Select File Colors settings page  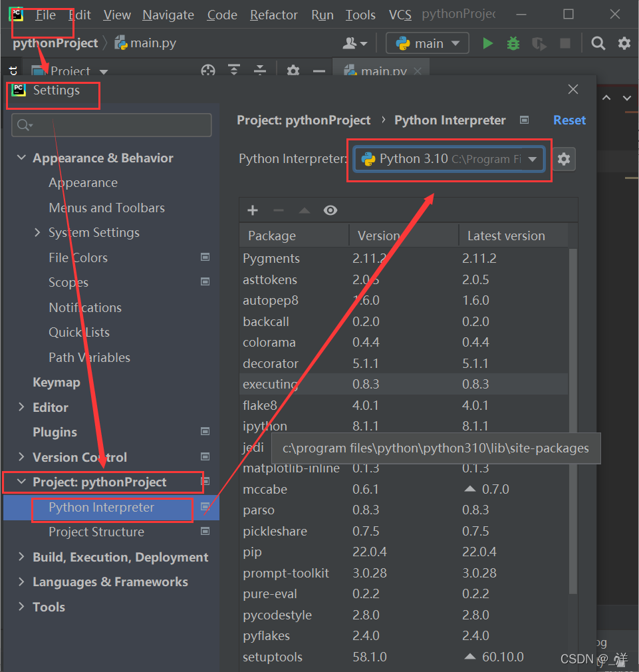point(78,257)
